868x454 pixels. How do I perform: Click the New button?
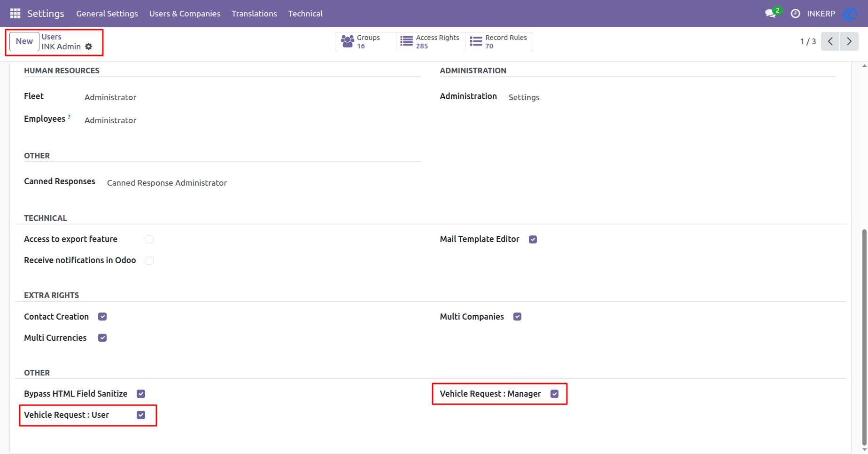pyautogui.click(x=24, y=41)
